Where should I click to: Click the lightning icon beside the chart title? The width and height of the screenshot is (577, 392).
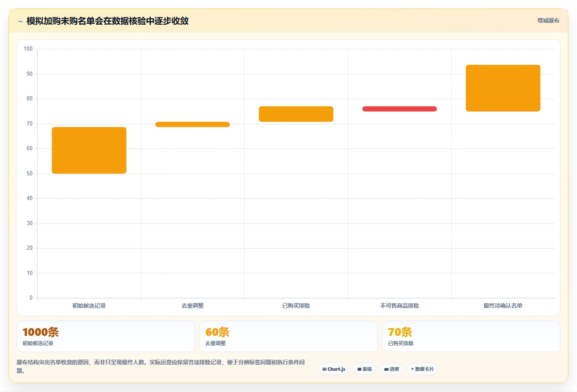[x=20, y=21]
